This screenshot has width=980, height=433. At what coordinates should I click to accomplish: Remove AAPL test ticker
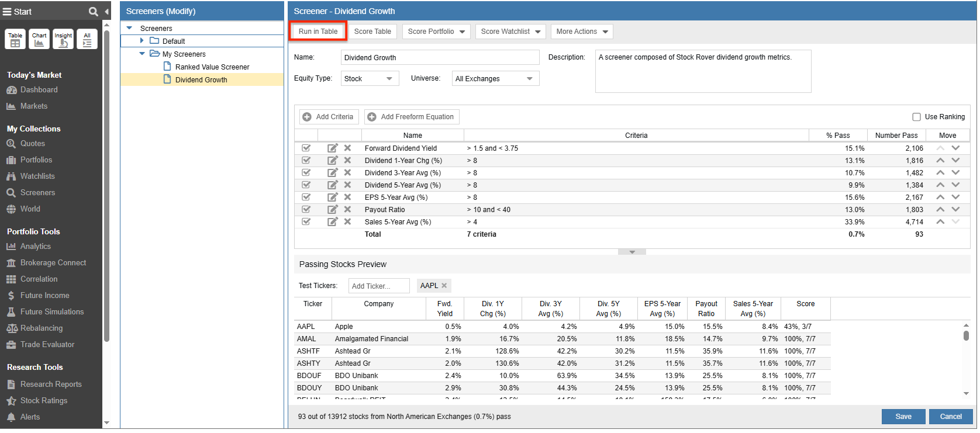coord(444,286)
